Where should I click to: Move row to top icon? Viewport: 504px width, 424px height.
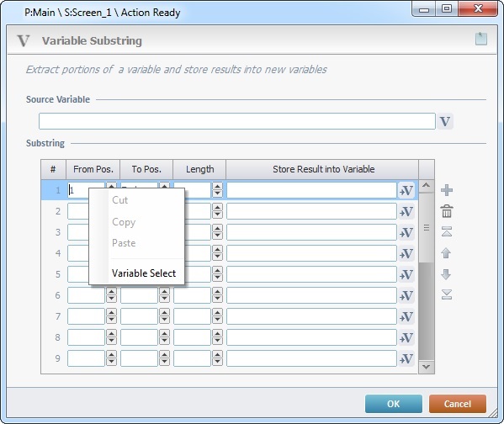[447, 231]
